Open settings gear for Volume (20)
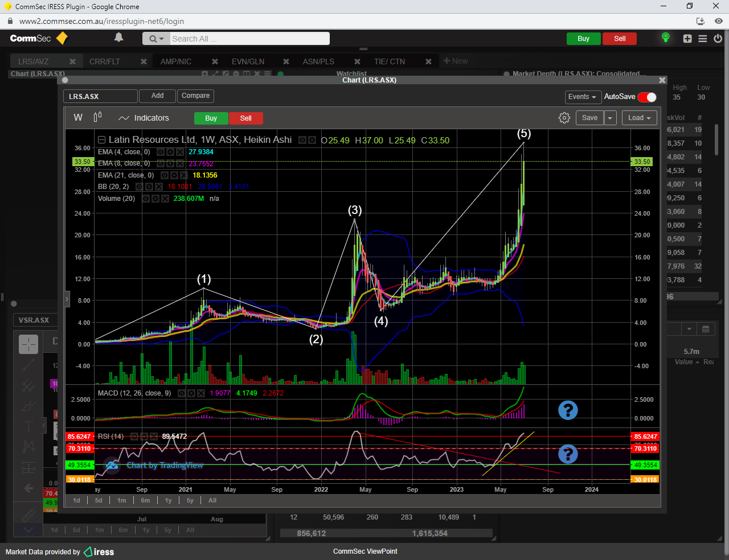Viewport: 729px width, 560px height. (x=155, y=199)
